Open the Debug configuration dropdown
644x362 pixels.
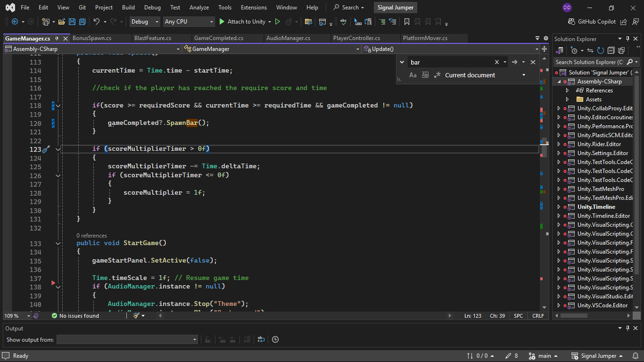(144, 21)
